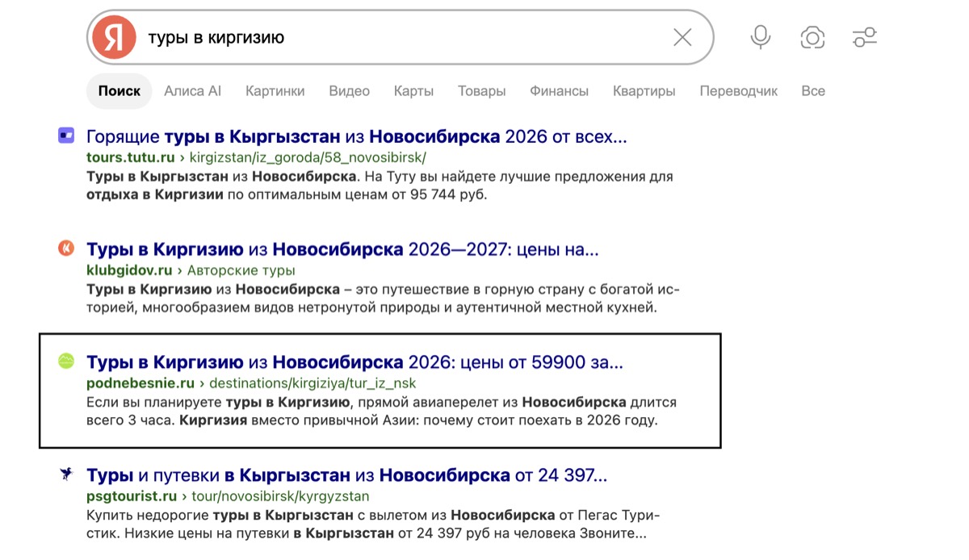The height and width of the screenshot is (560, 969).
Task: Open the Переводчик tab
Action: coord(738,91)
